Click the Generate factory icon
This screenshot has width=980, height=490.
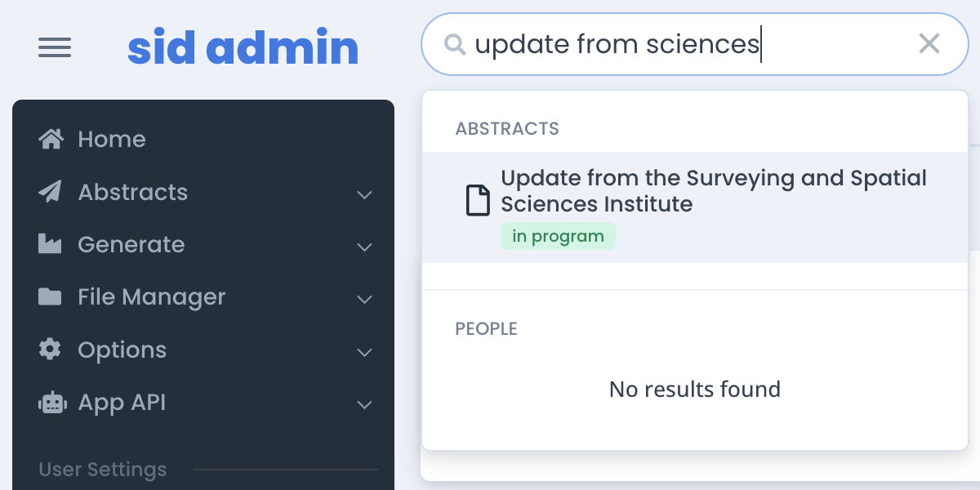(50, 244)
